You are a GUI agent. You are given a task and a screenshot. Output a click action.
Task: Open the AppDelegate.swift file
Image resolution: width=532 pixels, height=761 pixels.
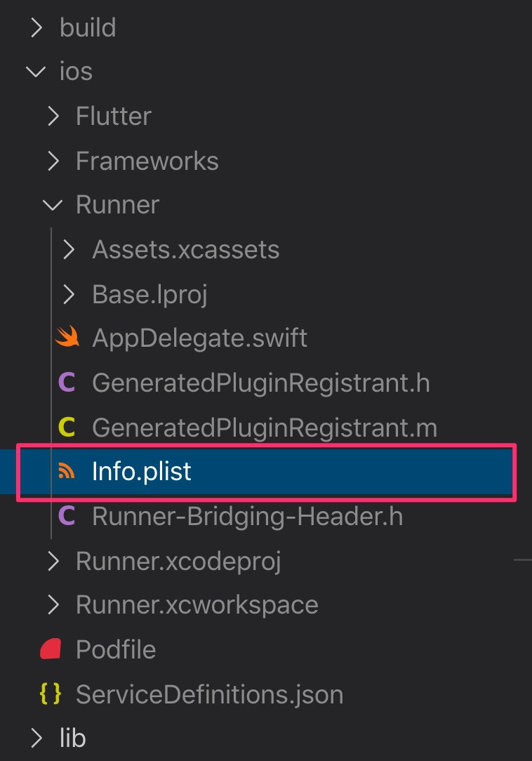pos(199,338)
